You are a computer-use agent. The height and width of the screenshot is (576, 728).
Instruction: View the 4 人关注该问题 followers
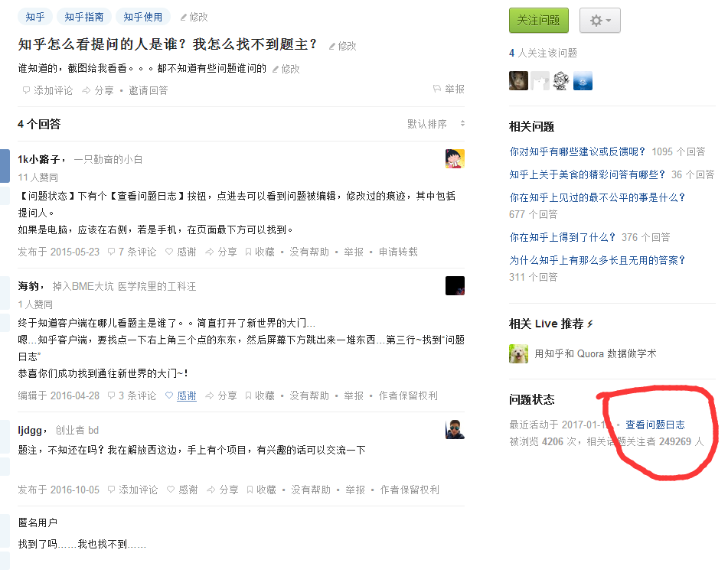pos(543,53)
